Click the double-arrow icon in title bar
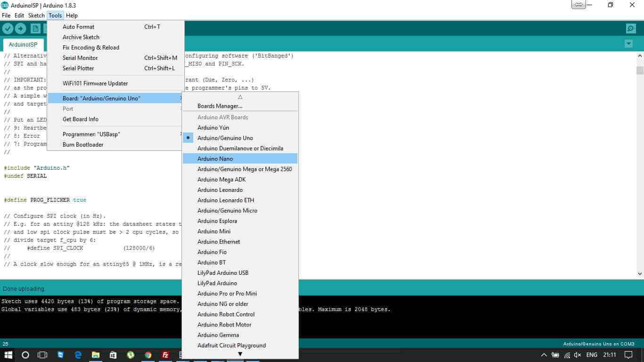The height and width of the screenshot is (362, 644). [x=578, y=5]
